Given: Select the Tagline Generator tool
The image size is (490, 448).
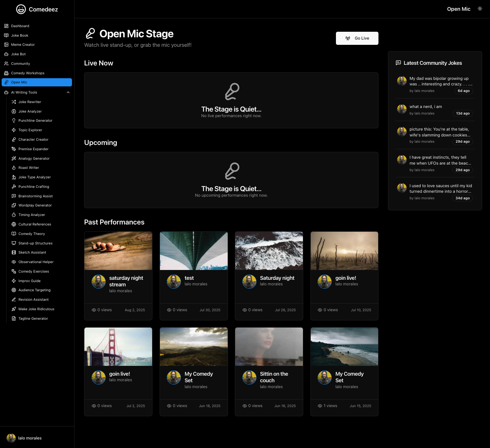Looking at the screenshot, I should (x=33, y=318).
